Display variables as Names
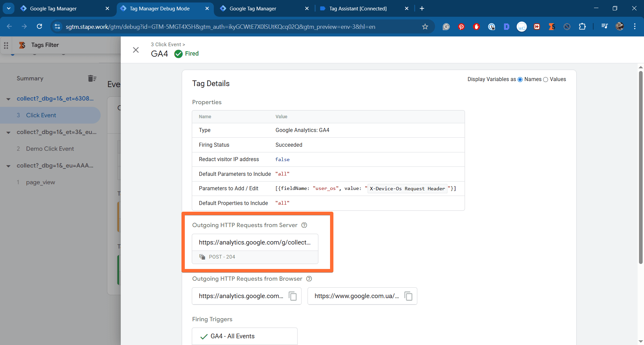This screenshot has height=345, width=644. point(520,79)
